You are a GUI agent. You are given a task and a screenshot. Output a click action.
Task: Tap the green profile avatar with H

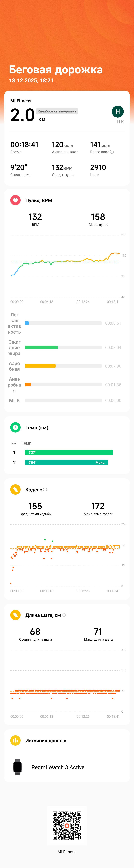(117, 111)
